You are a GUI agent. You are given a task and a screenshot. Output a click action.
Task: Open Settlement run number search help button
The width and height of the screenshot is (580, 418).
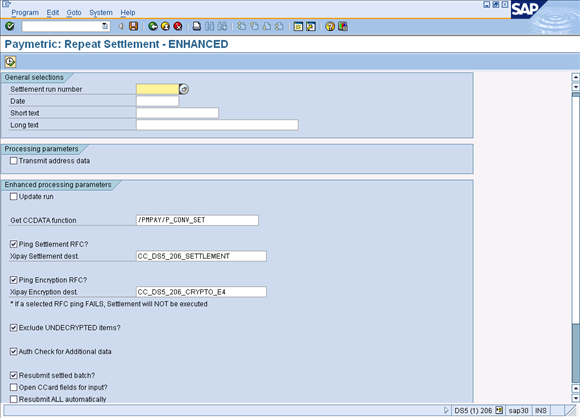coord(184,89)
